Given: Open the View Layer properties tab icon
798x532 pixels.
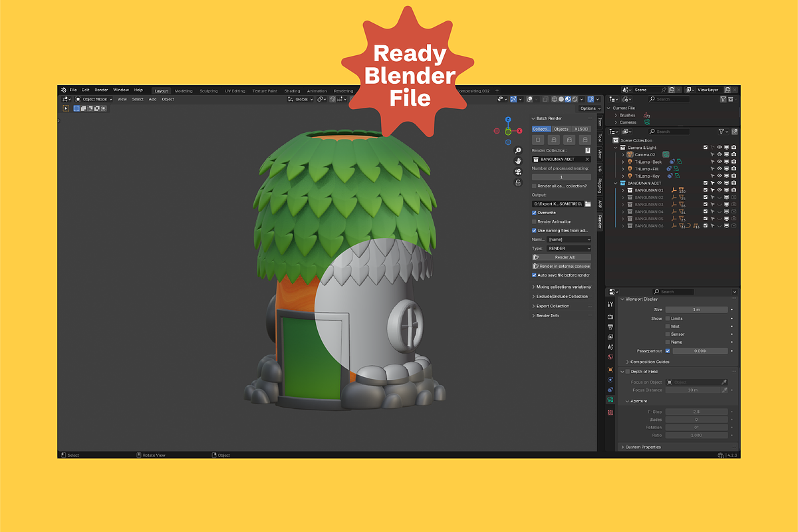Looking at the screenshot, I should [x=610, y=336].
